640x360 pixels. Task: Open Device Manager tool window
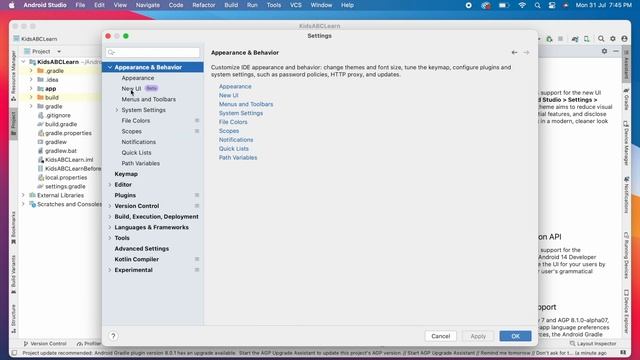pos(626,143)
